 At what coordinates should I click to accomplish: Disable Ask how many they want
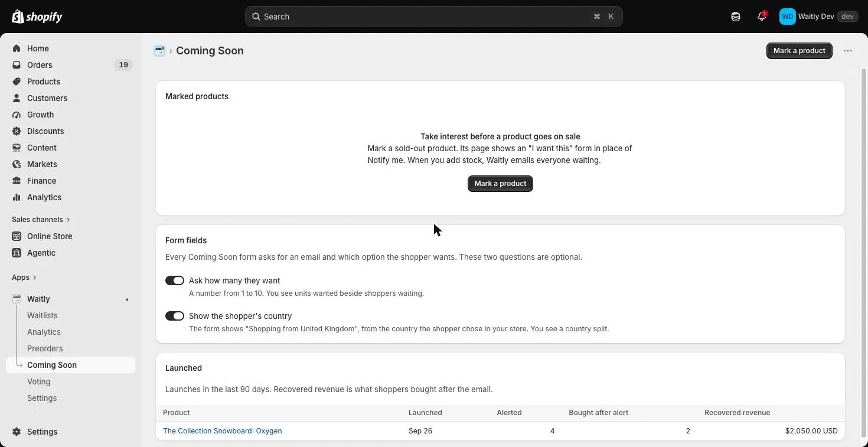[175, 280]
